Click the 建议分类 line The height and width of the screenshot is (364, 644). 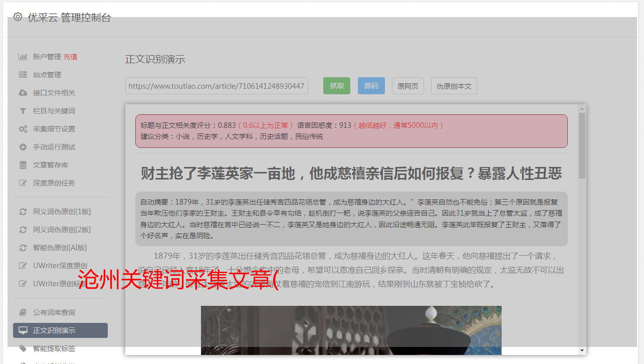[x=232, y=136]
